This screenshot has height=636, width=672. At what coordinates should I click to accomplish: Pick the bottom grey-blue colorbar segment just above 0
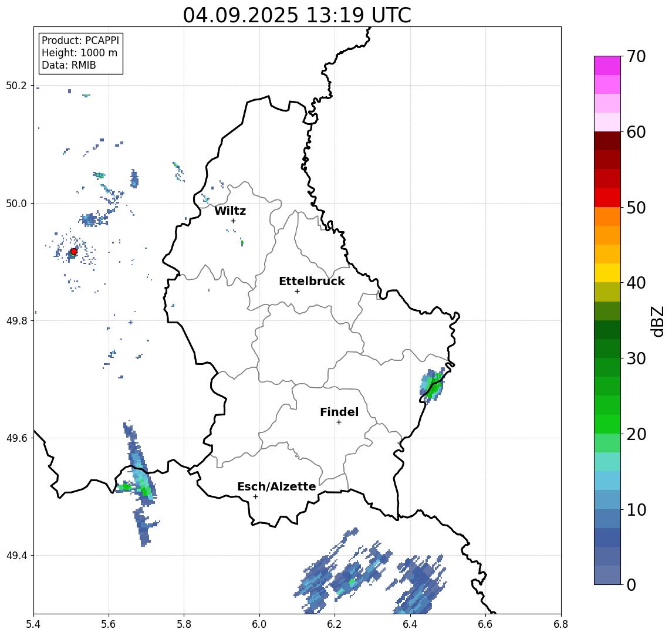pos(607,575)
